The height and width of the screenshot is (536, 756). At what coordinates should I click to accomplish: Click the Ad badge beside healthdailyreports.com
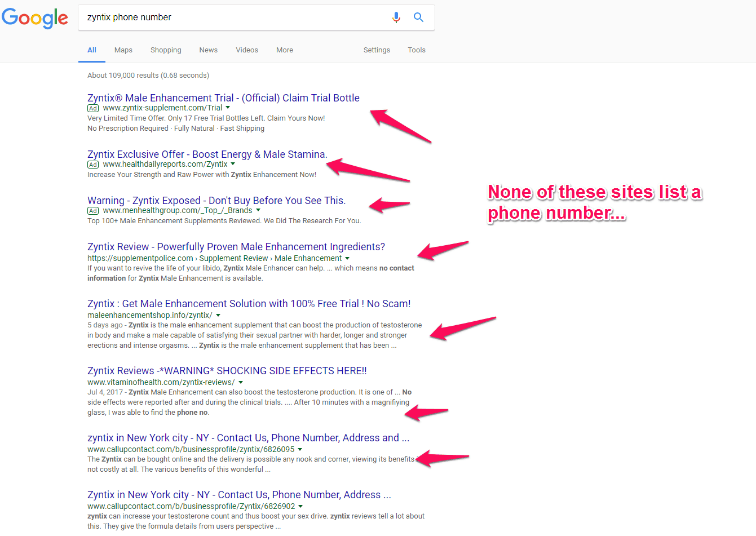pyautogui.click(x=93, y=165)
